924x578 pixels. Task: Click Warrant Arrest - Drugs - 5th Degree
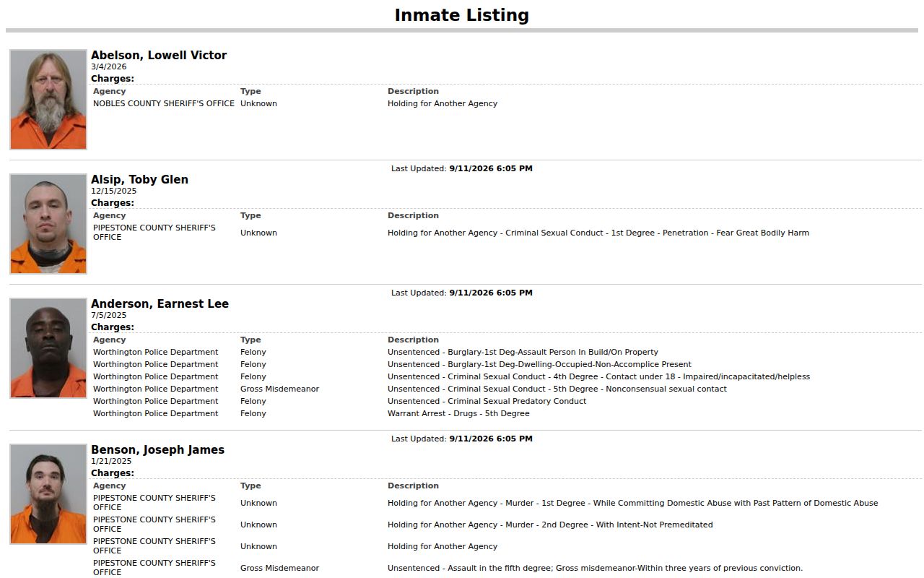click(458, 413)
